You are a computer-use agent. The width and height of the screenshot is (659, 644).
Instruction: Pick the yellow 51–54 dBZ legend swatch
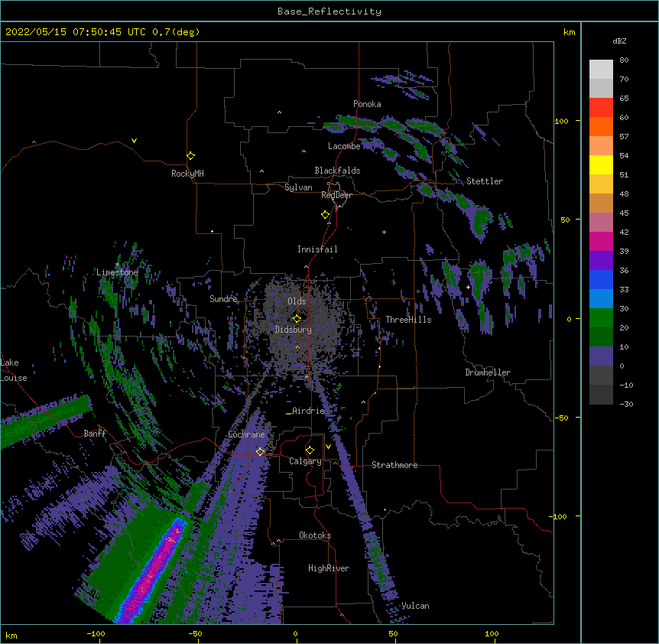click(601, 164)
